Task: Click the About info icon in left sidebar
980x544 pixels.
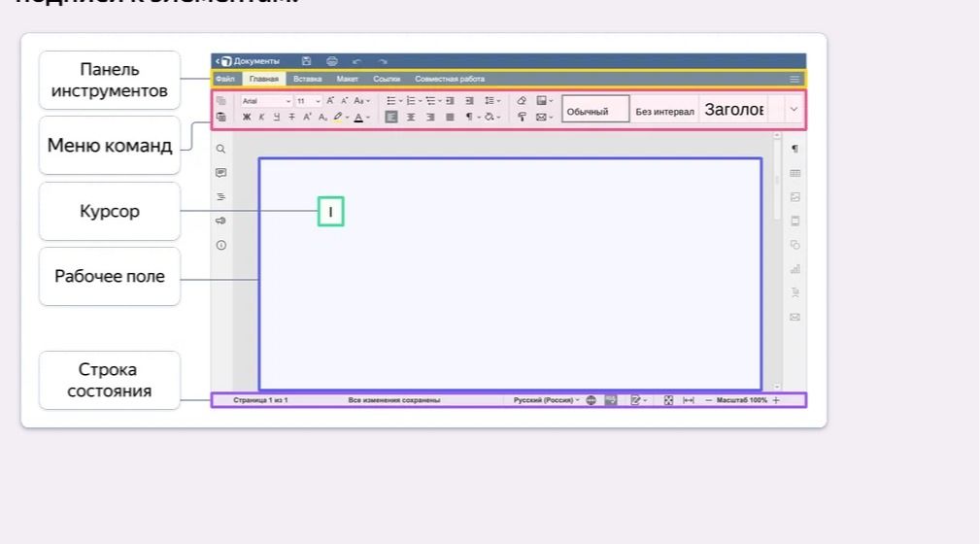Action: point(221,245)
